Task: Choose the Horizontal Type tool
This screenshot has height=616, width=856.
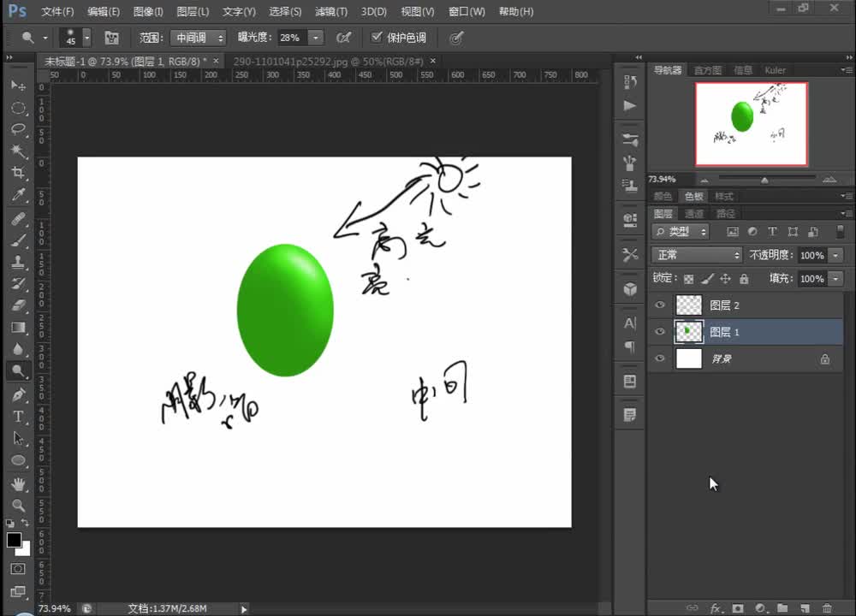Action: coord(18,417)
